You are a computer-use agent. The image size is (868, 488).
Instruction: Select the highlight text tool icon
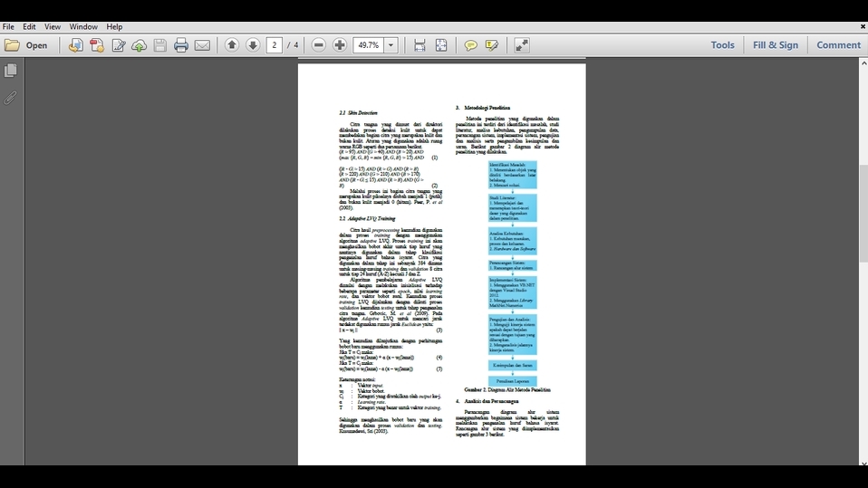coord(492,45)
